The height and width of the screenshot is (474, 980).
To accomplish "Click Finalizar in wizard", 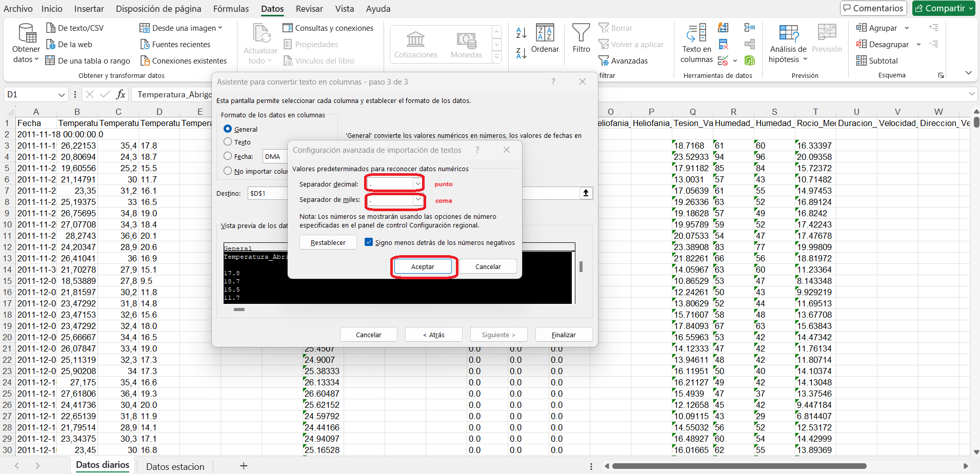I will [x=564, y=335].
